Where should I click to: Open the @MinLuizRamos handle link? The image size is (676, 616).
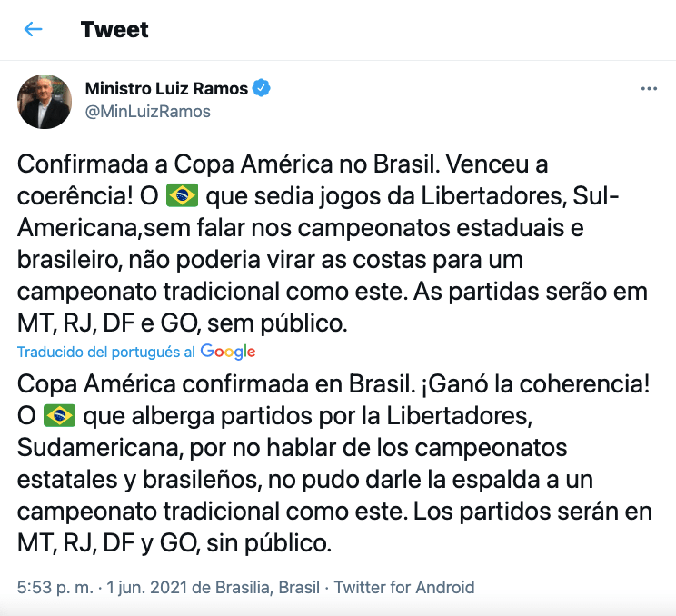point(148,112)
